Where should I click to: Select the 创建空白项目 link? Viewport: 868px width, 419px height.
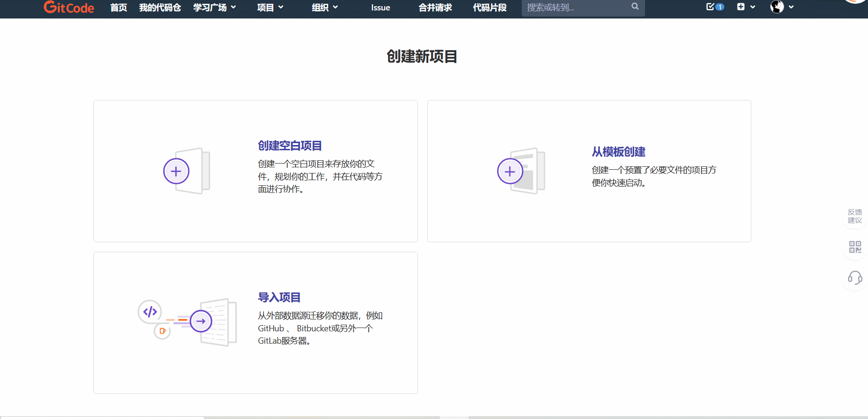290,146
